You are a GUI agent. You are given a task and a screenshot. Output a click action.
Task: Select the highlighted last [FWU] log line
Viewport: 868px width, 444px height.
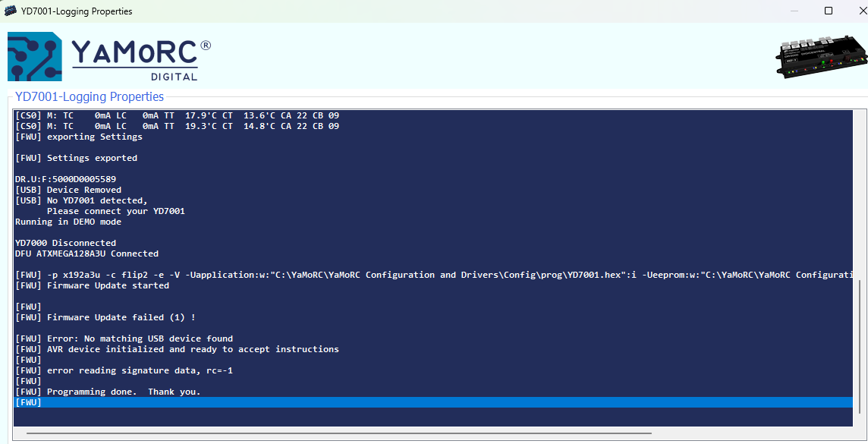click(x=433, y=402)
